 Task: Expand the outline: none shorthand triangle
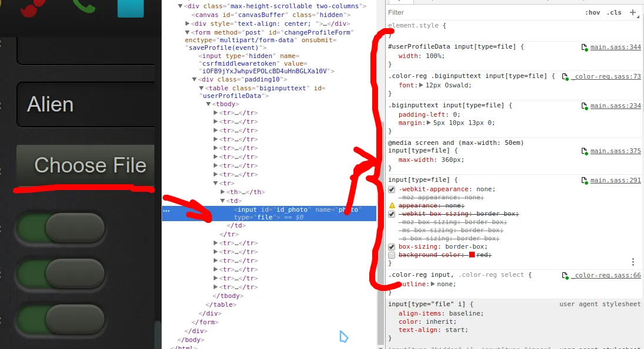point(433,284)
